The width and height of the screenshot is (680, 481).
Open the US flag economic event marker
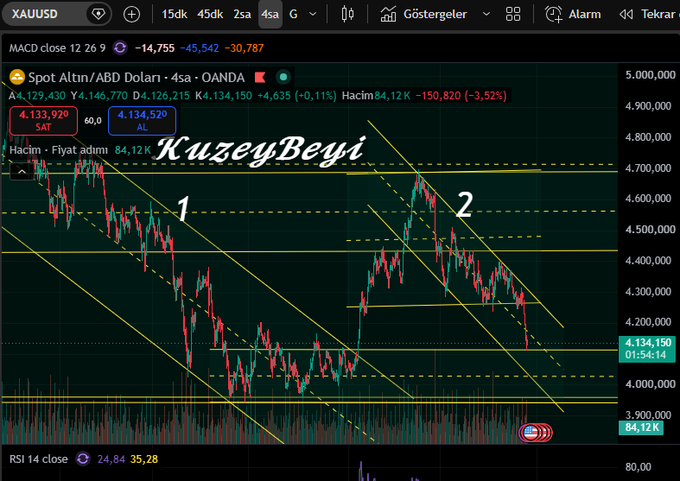coord(531,432)
